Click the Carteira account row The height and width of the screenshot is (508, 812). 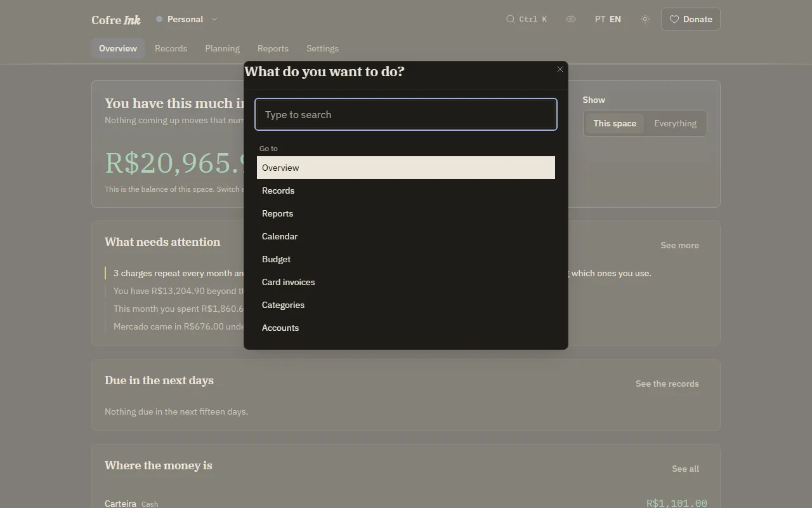[x=406, y=503]
